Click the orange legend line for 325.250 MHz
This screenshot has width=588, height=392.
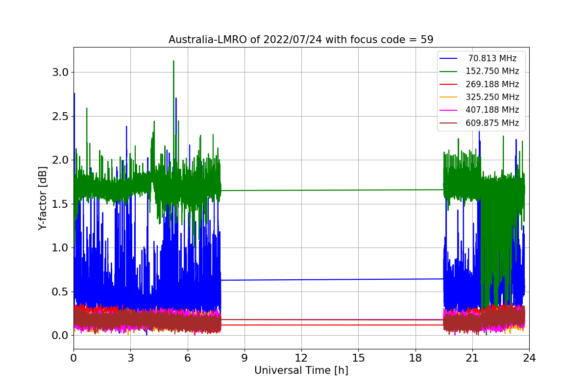(x=448, y=97)
